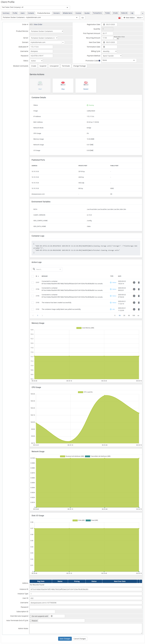The image size is (145, 644).
Task: Delete log entry 2192 with trash icon
Action: [139, 309]
